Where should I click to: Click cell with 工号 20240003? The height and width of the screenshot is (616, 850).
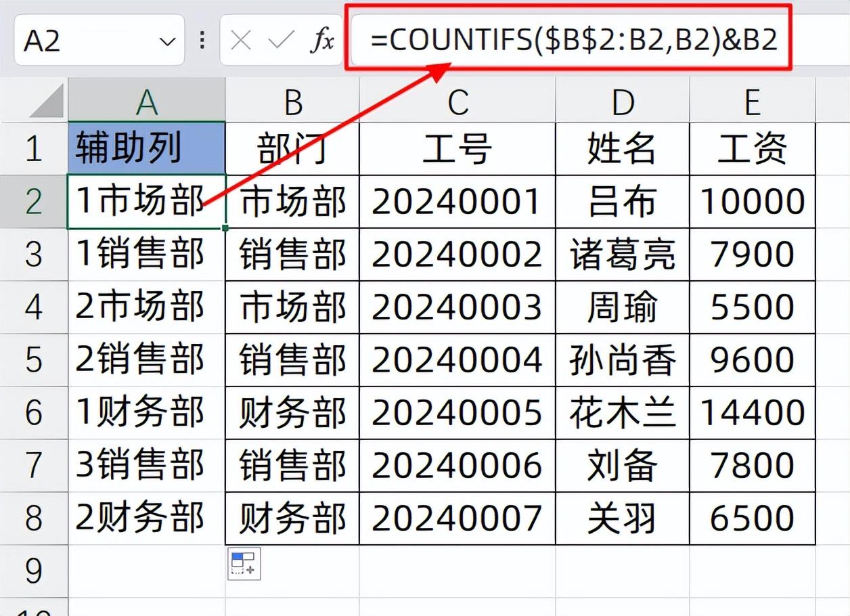(457, 307)
